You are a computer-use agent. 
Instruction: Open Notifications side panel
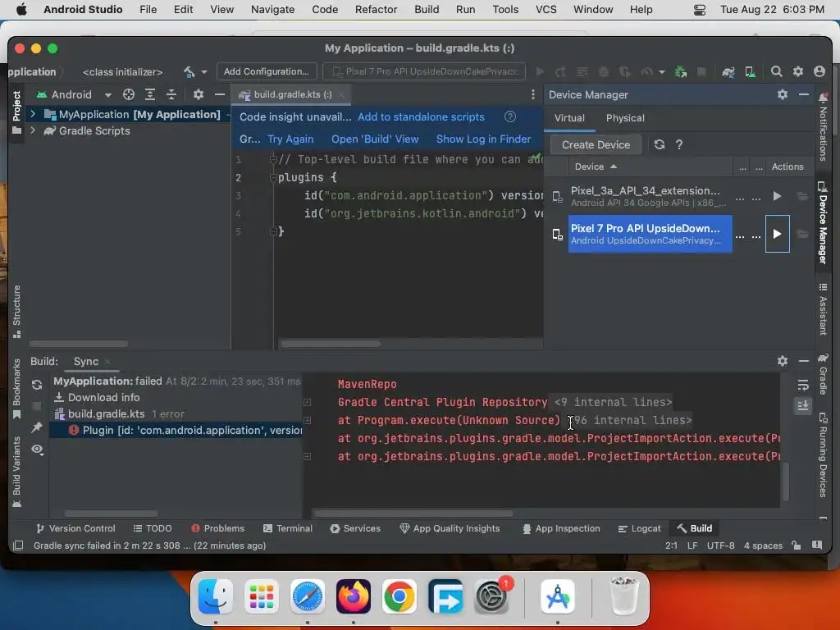(x=823, y=127)
